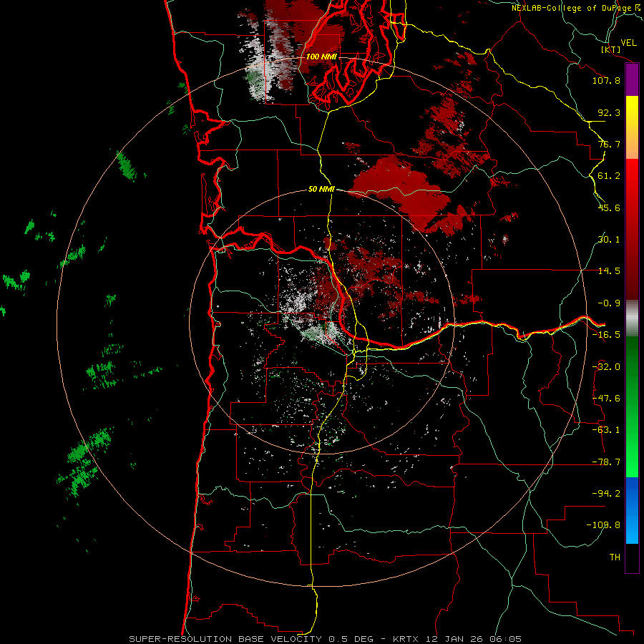Select the -63.1 legend value
Image resolution: width=644 pixels, height=644 pixels.
(606, 430)
